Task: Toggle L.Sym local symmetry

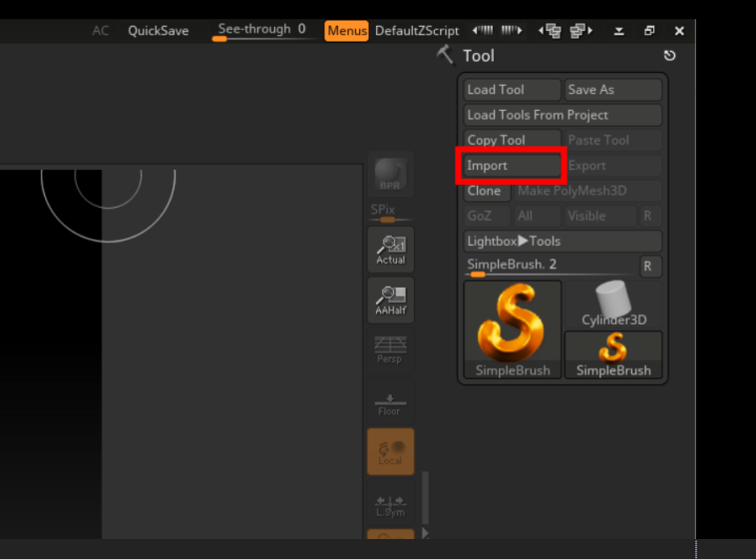Action: 391,504
